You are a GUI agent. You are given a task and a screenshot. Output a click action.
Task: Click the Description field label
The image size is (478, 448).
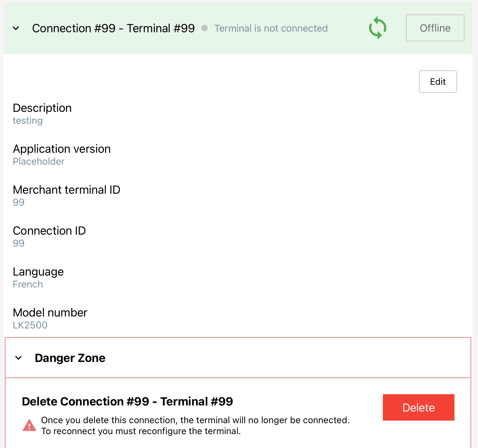pos(42,108)
